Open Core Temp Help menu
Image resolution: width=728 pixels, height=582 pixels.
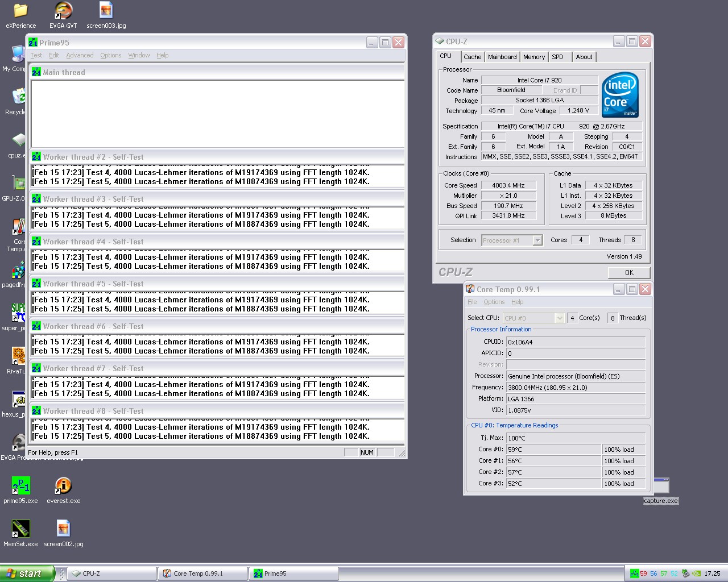517,302
